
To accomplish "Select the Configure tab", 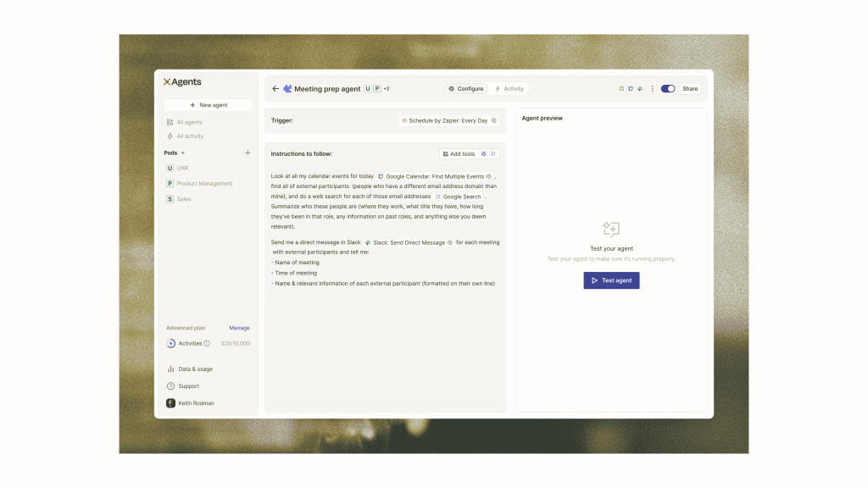I will click(x=466, y=89).
